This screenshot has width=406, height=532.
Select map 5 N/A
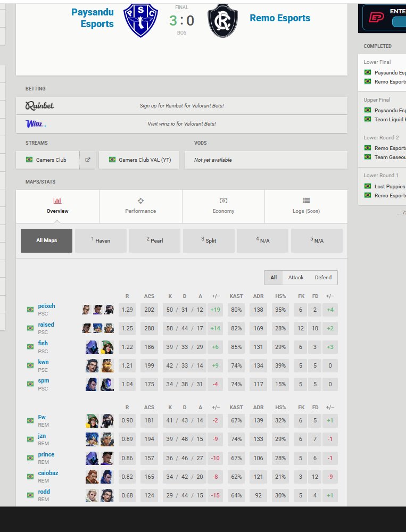pyautogui.click(x=317, y=240)
